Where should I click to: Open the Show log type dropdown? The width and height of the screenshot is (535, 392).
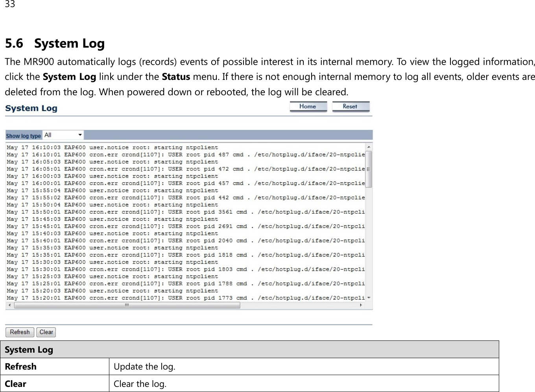(x=63, y=135)
